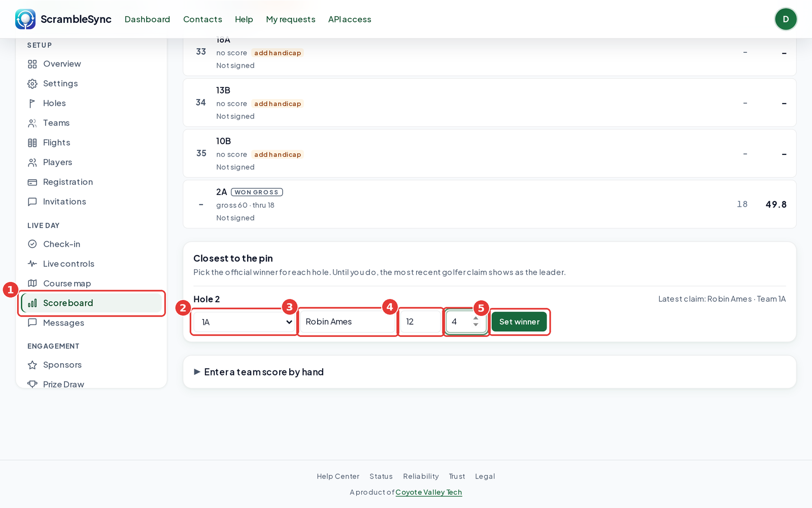Open the Trust footer link

pos(457,477)
